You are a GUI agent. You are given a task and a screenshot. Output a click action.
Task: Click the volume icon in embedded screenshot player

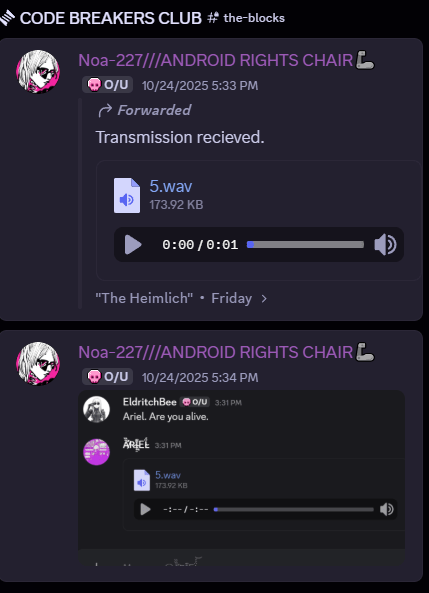387,509
